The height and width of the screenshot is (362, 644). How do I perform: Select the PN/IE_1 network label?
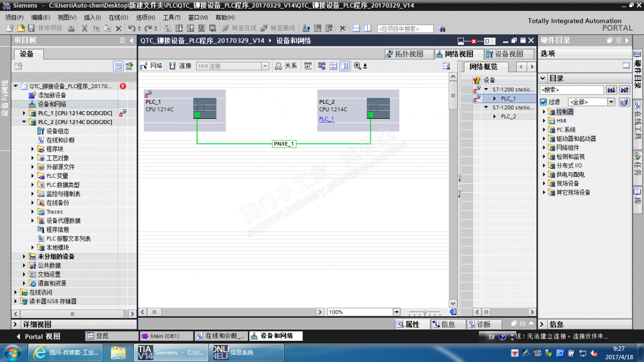pos(284,144)
